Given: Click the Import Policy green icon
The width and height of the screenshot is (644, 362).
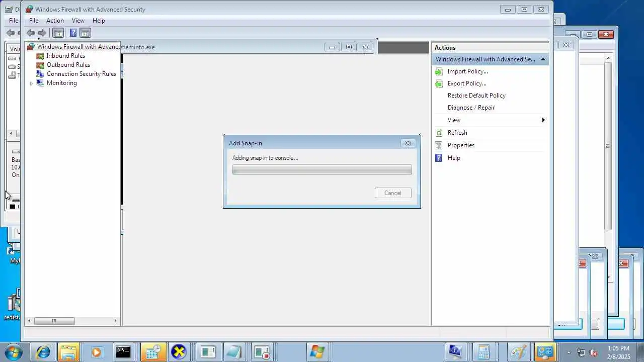Looking at the screenshot, I should point(439,71).
